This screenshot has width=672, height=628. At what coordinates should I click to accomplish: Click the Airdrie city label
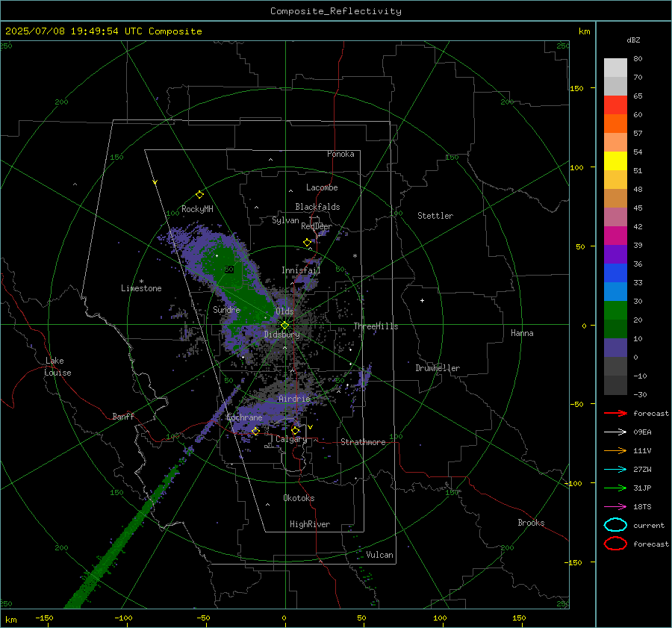click(294, 399)
